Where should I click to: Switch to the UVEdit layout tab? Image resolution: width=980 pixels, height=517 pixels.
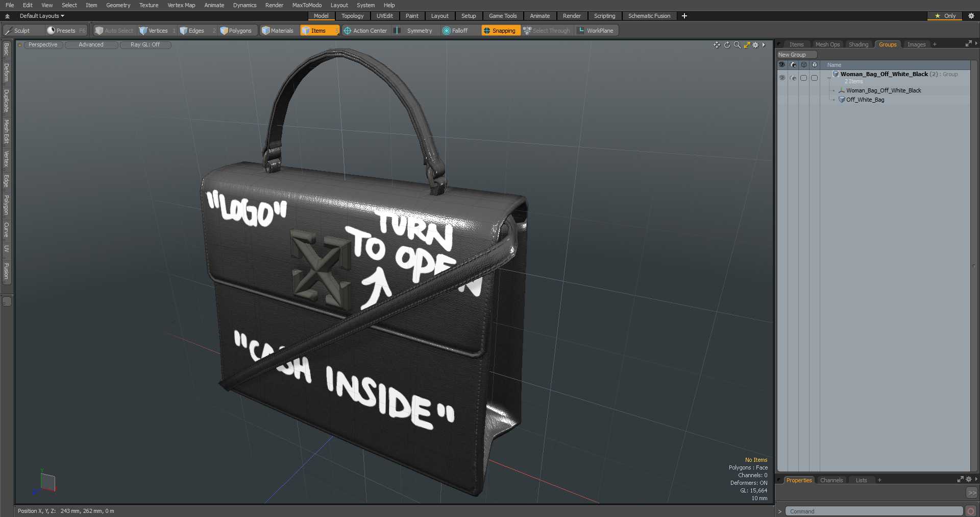[384, 16]
